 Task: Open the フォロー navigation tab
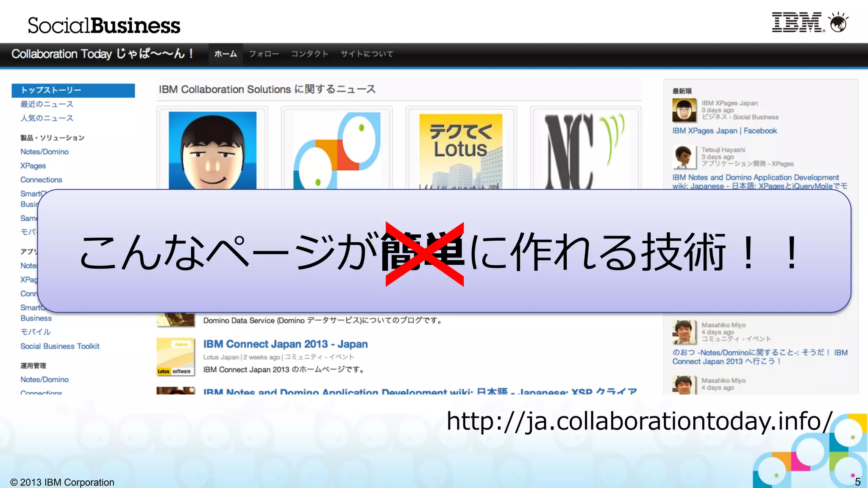(264, 54)
